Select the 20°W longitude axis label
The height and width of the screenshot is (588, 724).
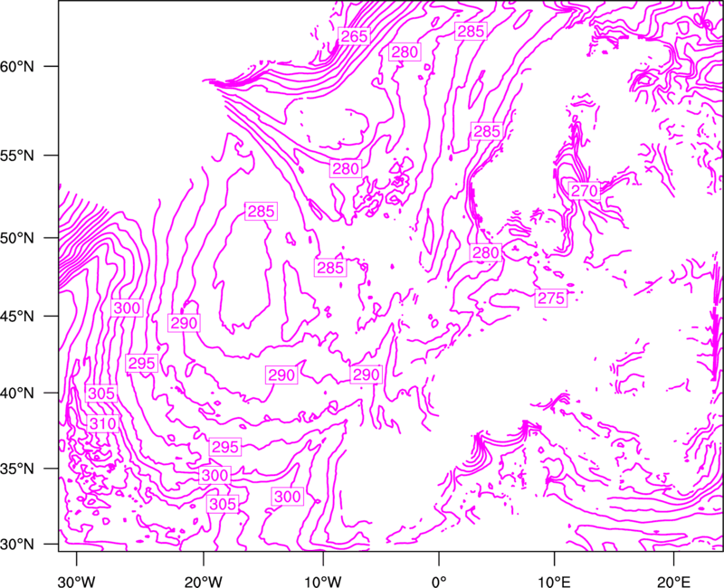point(204,582)
